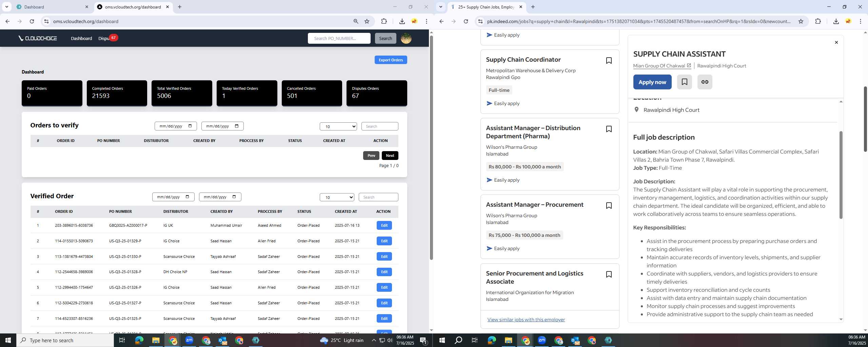
Task: Click the job description panel scrollbar
Action: click(x=841, y=175)
